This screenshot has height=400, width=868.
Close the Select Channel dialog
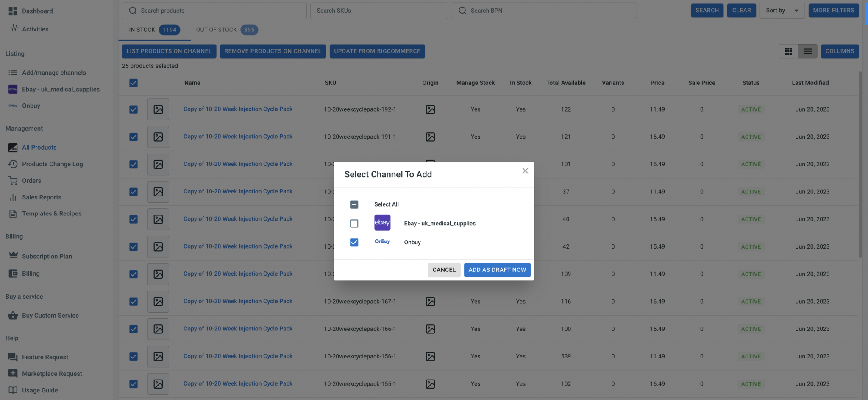525,171
